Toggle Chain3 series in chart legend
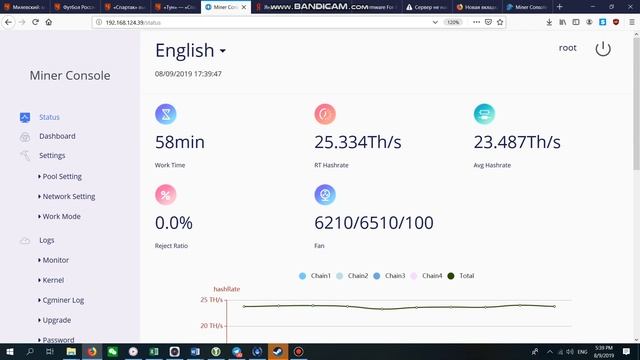The height and width of the screenshot is (360, 640). [389, 276]
